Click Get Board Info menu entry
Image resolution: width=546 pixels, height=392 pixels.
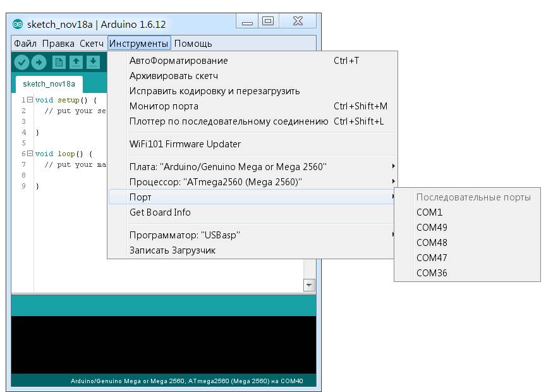coord(160,212)
